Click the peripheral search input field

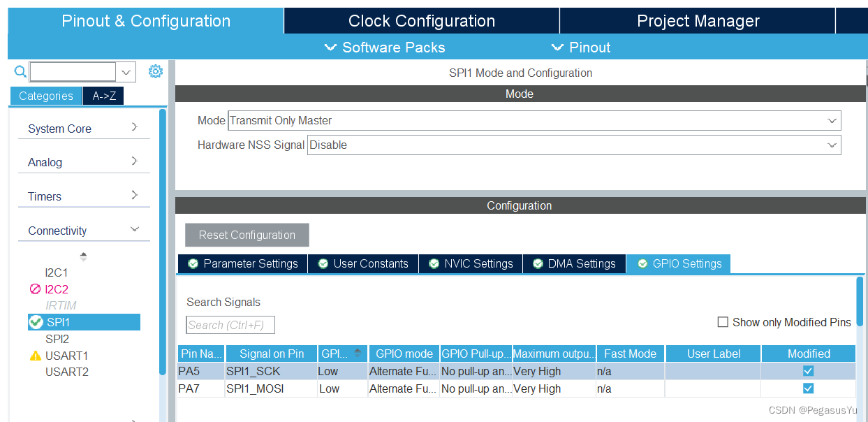pos(73,71)
